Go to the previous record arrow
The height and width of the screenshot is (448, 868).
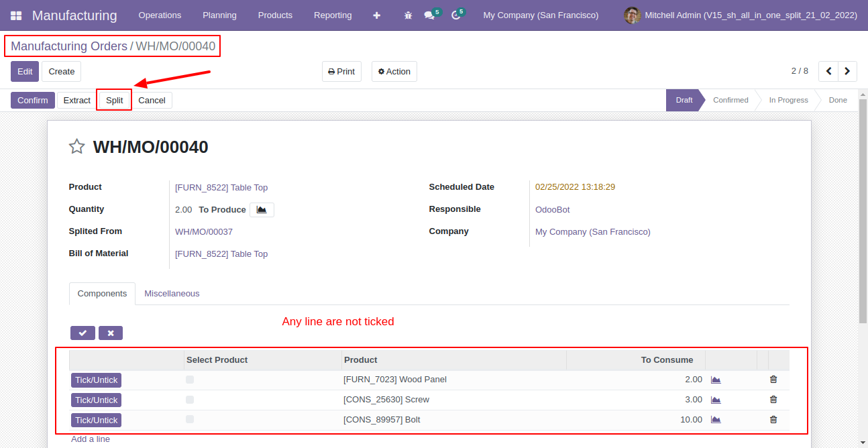pyautogui.click(x=829, y=71)
